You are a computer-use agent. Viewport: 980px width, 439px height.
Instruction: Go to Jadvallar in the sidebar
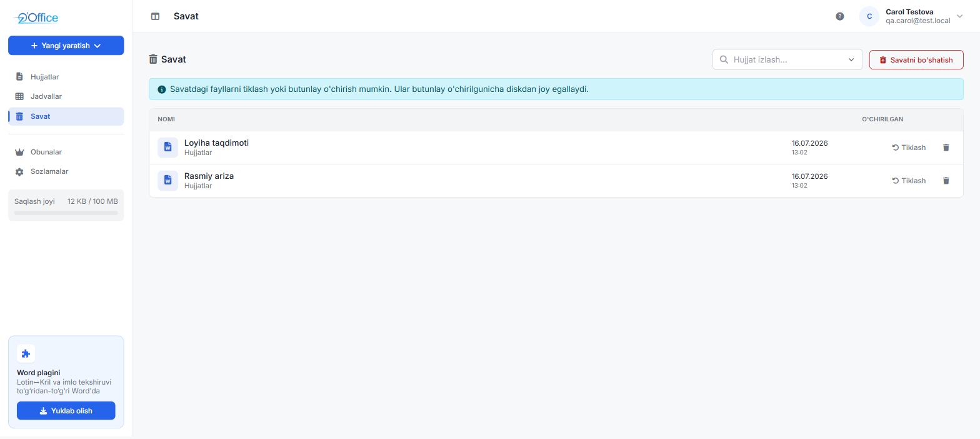[66, 96]
